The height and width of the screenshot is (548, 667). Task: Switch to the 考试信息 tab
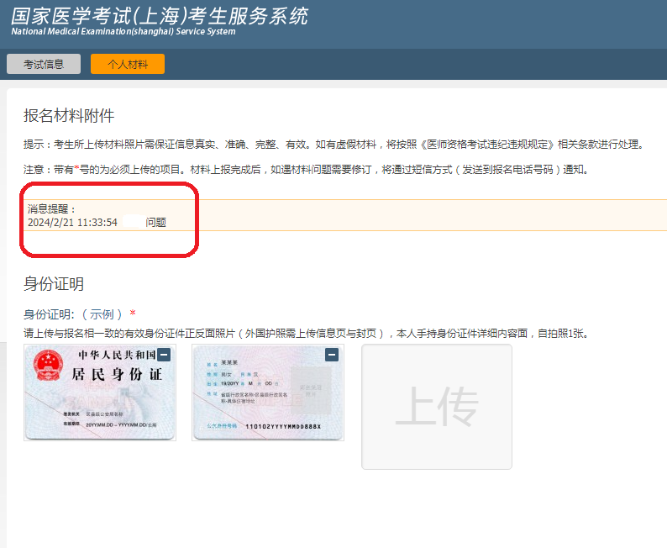pos(44,64)
